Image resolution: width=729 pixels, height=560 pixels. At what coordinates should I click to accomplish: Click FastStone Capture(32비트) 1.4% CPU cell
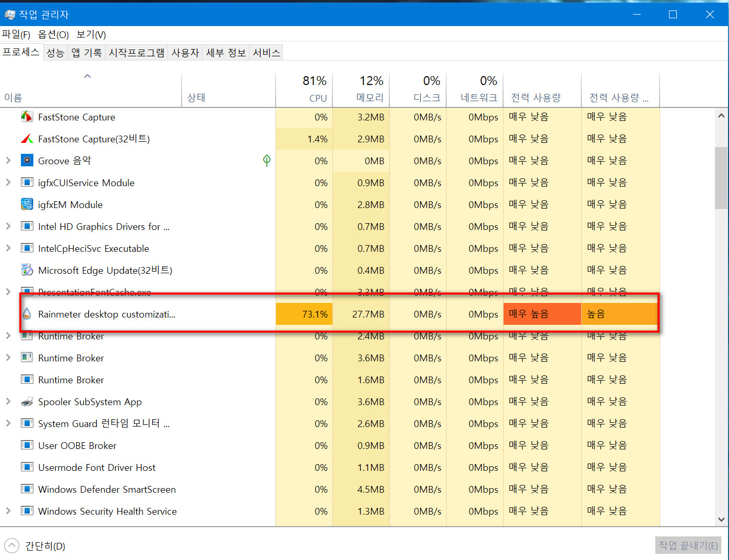[304, 139]
